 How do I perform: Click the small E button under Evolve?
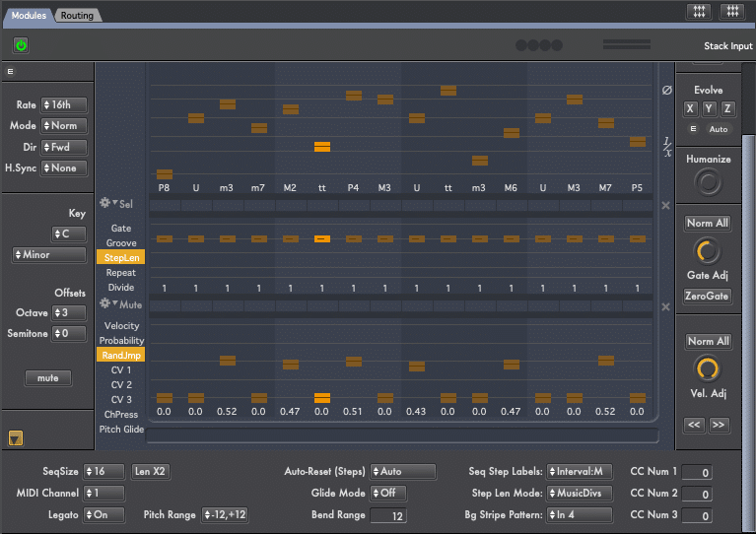point(693,129)
